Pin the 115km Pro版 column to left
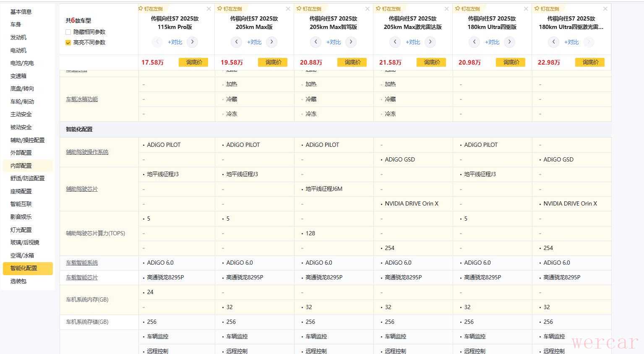Viewport: 644px width, 354px height. (151, 9)
